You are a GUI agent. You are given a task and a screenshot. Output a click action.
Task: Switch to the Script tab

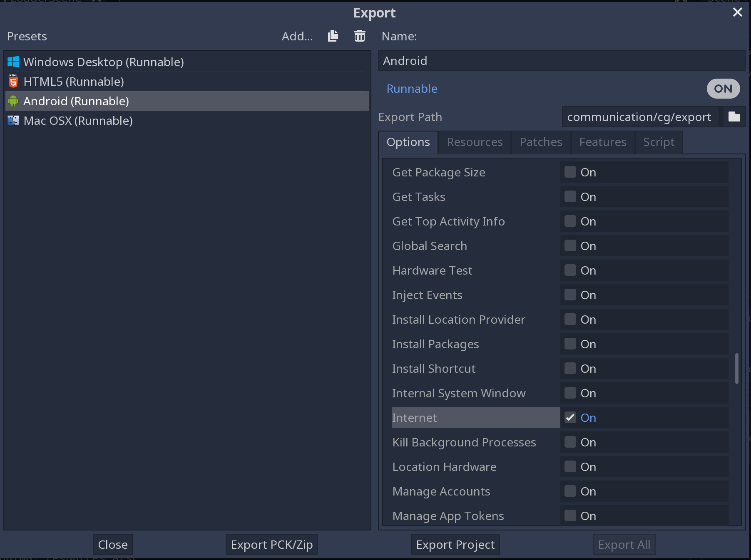click(659, 142)
